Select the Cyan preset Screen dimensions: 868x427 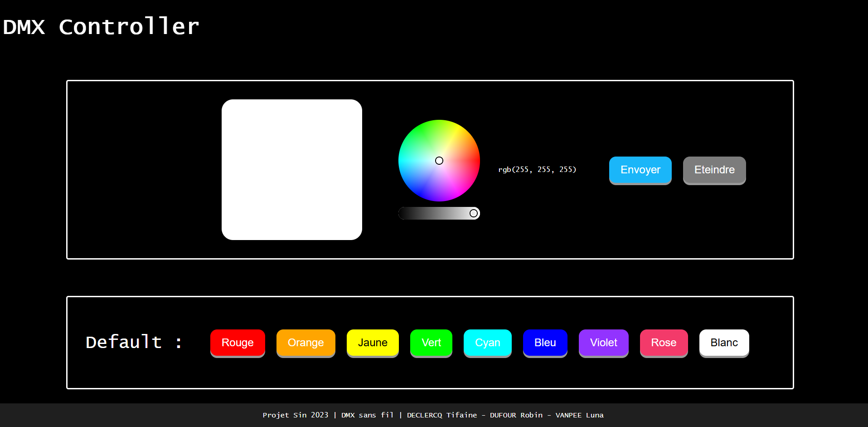[487, 343]
